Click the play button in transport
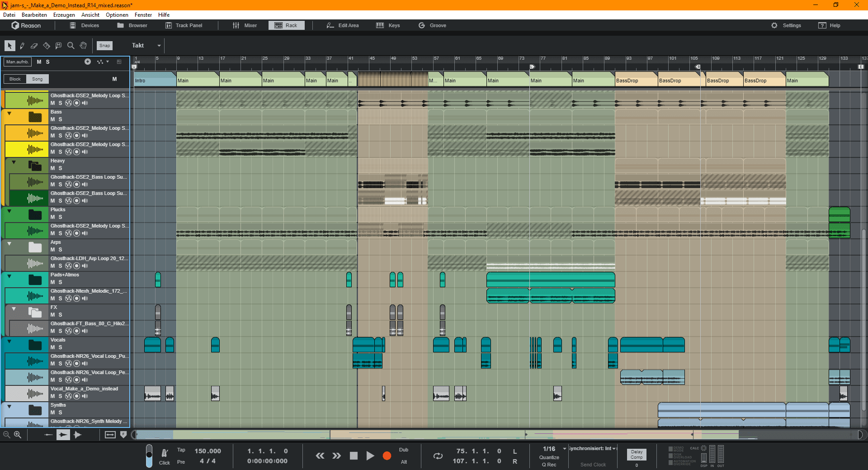868x470 pixels. (x=370, y=456)
